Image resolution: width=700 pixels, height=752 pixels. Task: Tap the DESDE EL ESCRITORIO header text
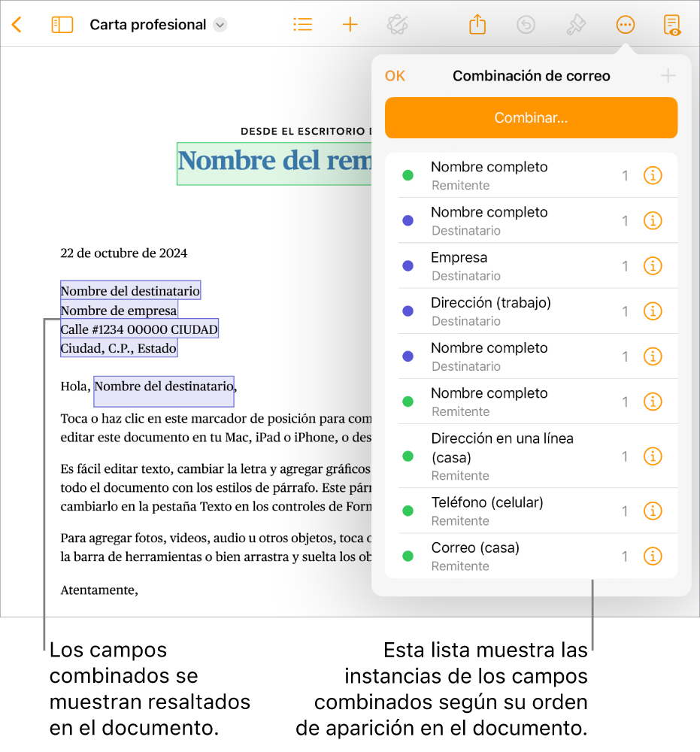tap(306, 131)
